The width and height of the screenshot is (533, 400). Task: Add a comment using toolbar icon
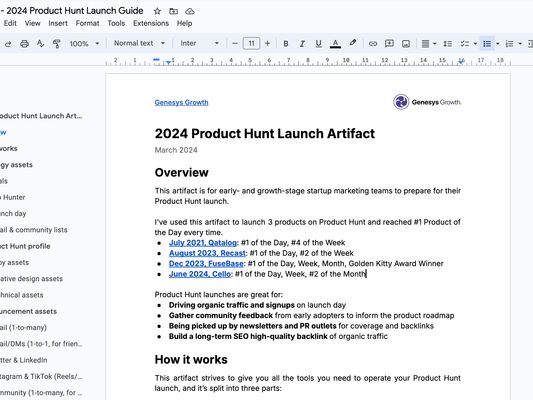click(389, 44)
